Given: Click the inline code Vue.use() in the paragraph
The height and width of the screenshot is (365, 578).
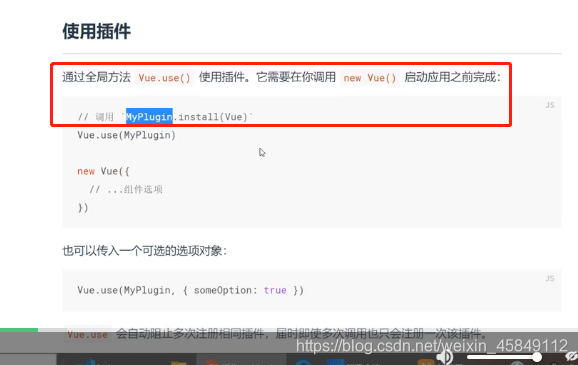Looking at the screenshot, I should click(x=164, y=78).
